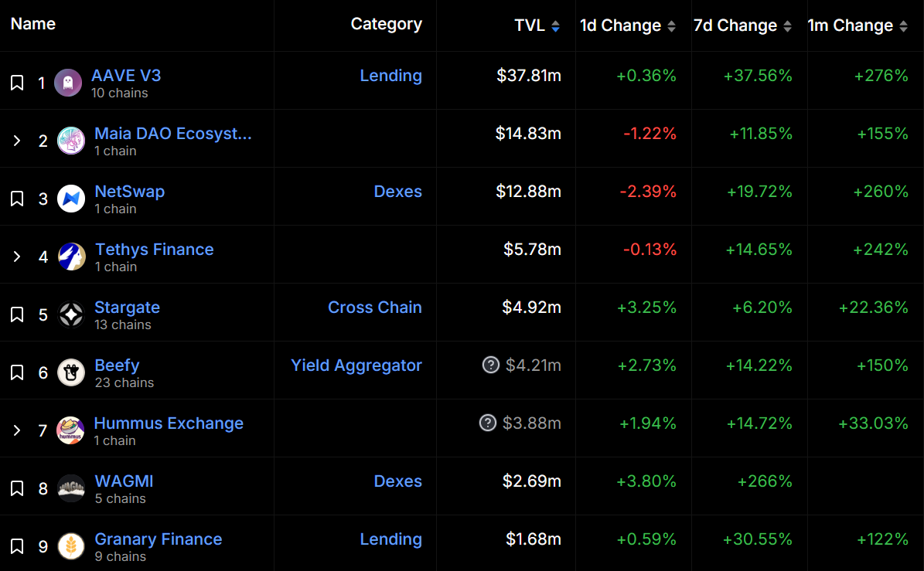Click the question mark icon beside Hummus TVL

(x=488, y=423)
